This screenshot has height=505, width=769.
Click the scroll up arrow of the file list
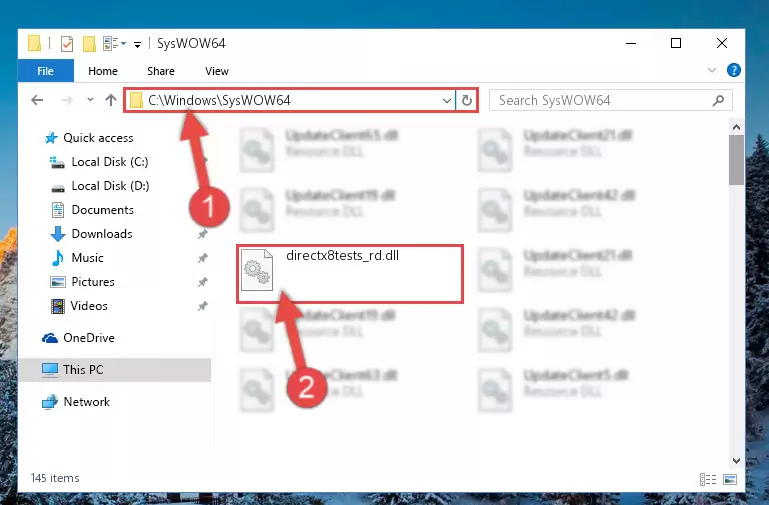point(736,127)
